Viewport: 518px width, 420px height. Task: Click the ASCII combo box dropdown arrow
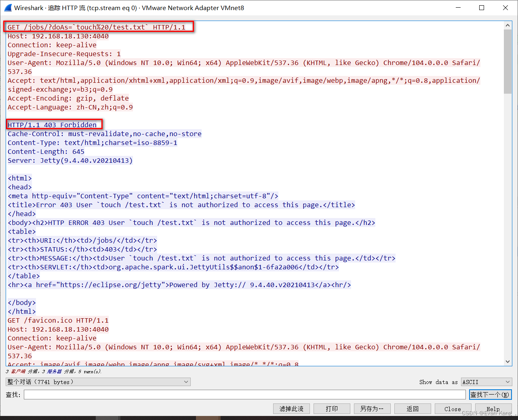click(x=507, y=382)
